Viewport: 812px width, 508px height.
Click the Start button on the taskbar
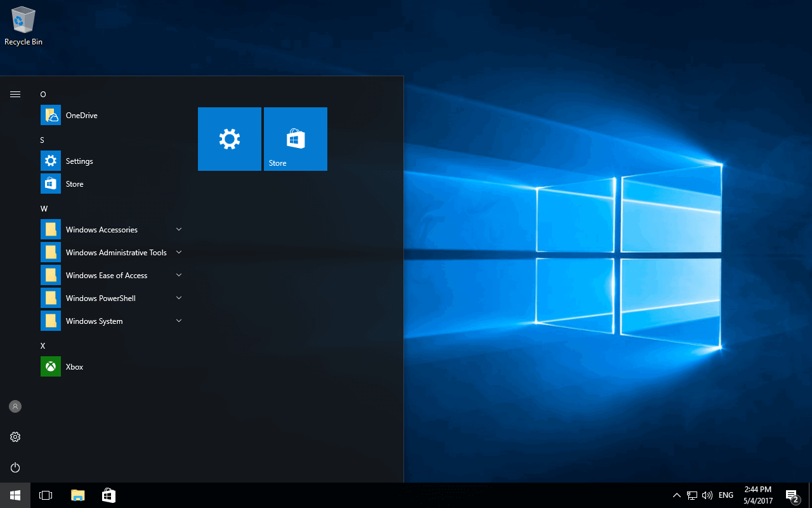14,495
